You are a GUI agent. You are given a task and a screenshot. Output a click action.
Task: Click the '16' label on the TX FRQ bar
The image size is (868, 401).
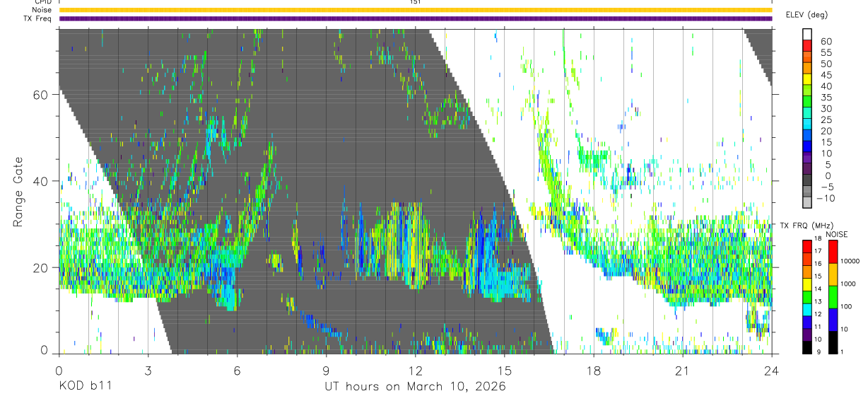pos(818,264)
